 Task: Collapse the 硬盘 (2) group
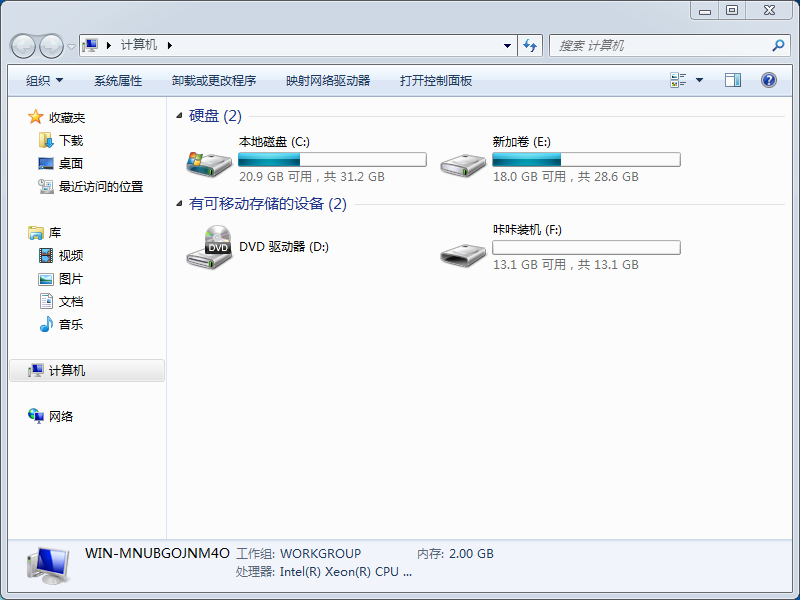click(x=180, y=117)
